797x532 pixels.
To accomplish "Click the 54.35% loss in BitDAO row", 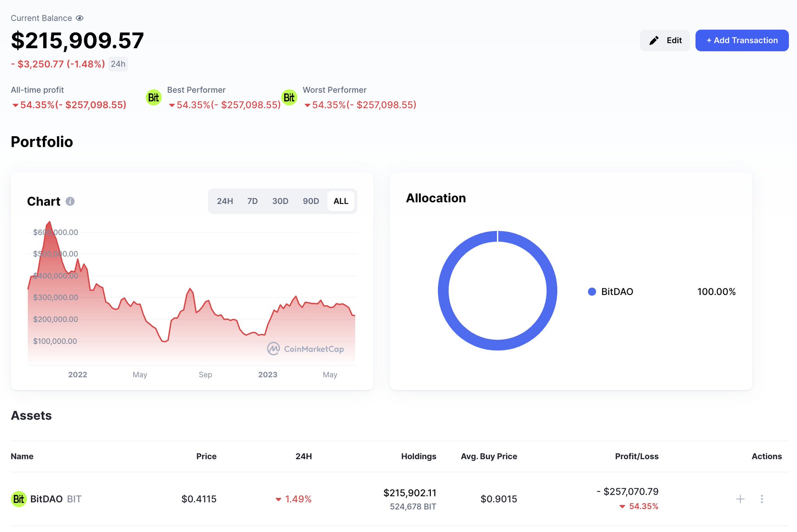I will pos(639,506).
